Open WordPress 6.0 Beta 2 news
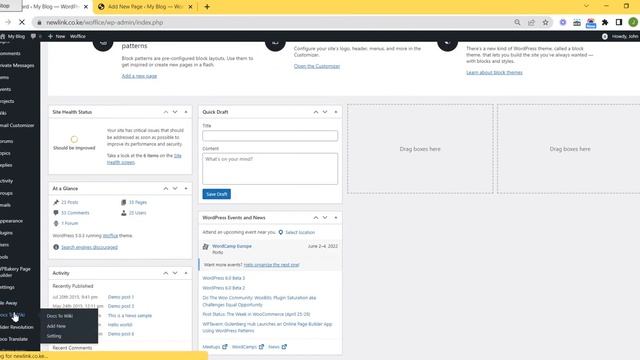 click(224, 288)
